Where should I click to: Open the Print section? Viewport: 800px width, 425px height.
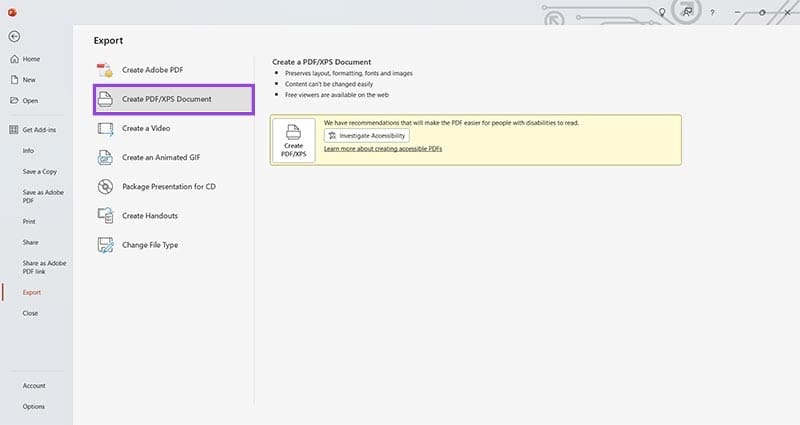(29, 221)
